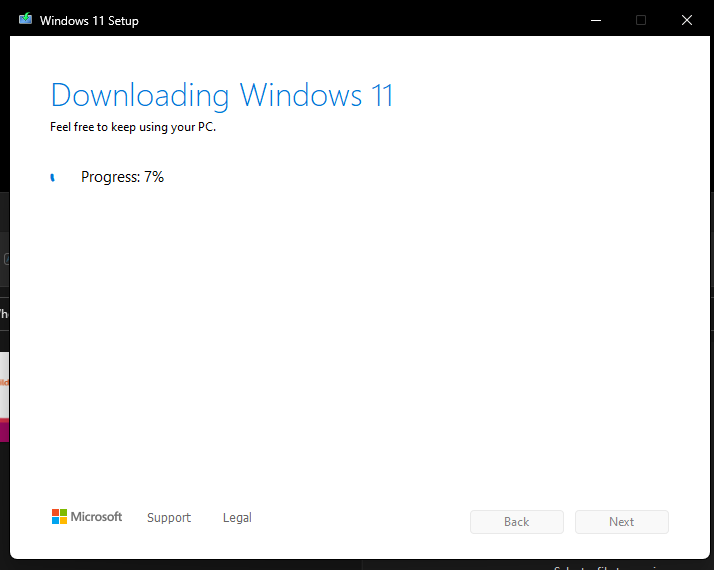Click the "Downloading Windows 11" heading
The height and width of the screenshot is (570, 714).
click(x=222, y=96)
